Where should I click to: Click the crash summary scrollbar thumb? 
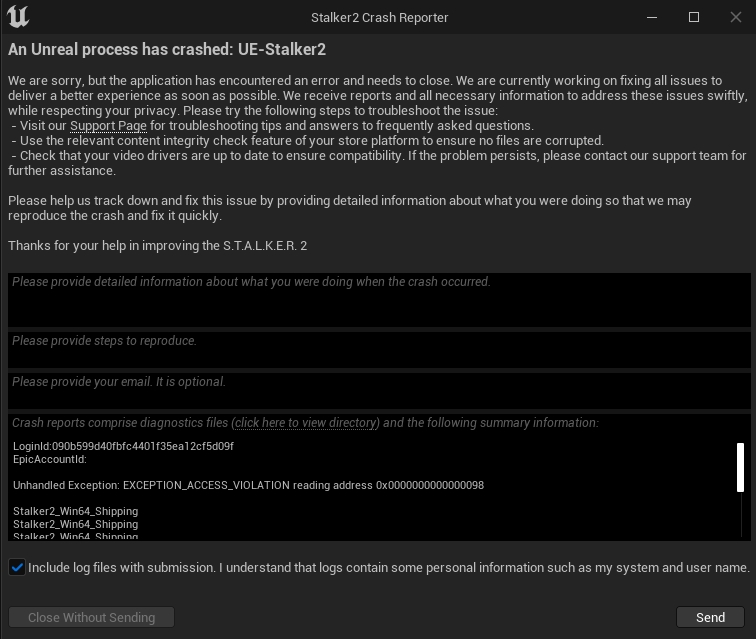click(x=741, y=467)
